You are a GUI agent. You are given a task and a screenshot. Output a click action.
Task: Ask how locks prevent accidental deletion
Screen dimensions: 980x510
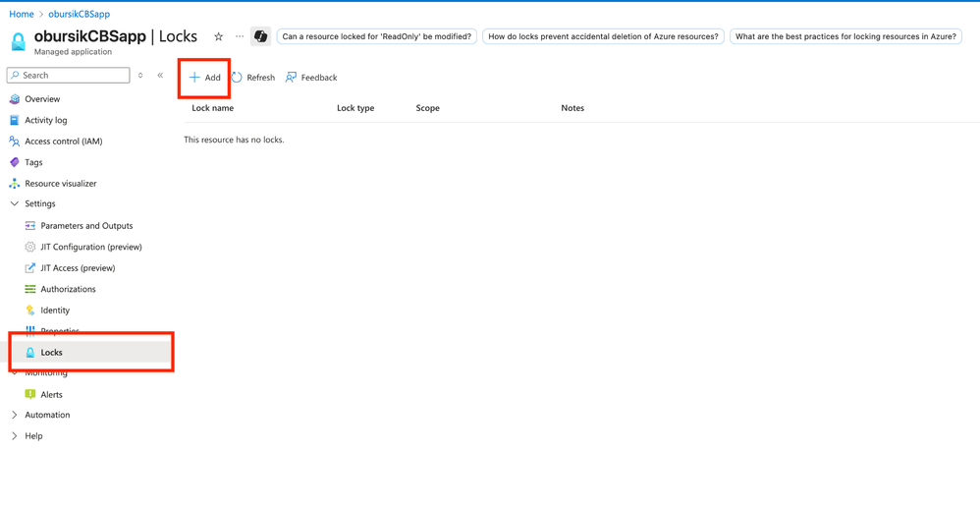pyautogui.click(x=603, y=36)
